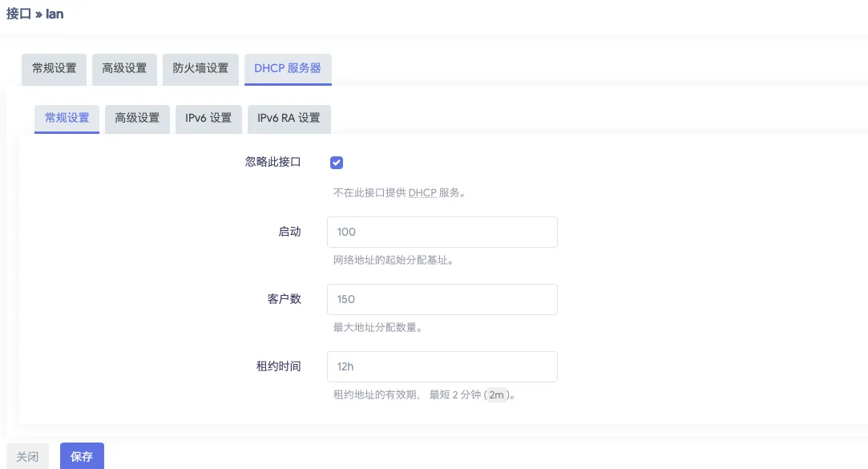Screen dimensions: 868x469
Task: Select the DHCP 高级设置 sub-tab
Action: (x=137, y=119)
